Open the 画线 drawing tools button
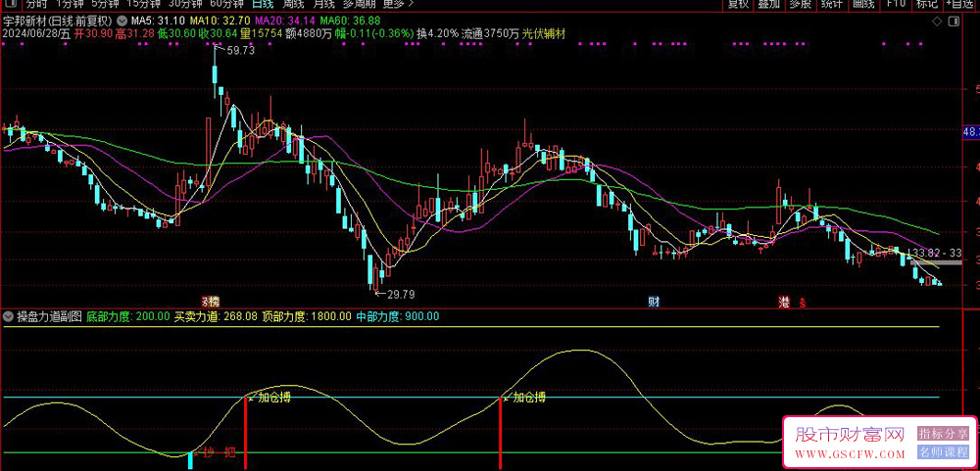The width and height of the screenshot is (980, 471). tap(863, 4)
